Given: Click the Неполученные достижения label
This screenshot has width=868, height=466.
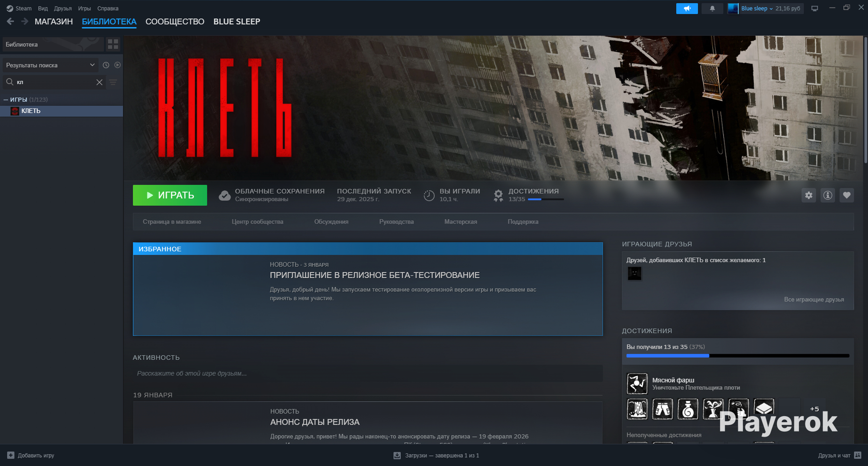Looking at the screenshot, I should coord(664,435).
